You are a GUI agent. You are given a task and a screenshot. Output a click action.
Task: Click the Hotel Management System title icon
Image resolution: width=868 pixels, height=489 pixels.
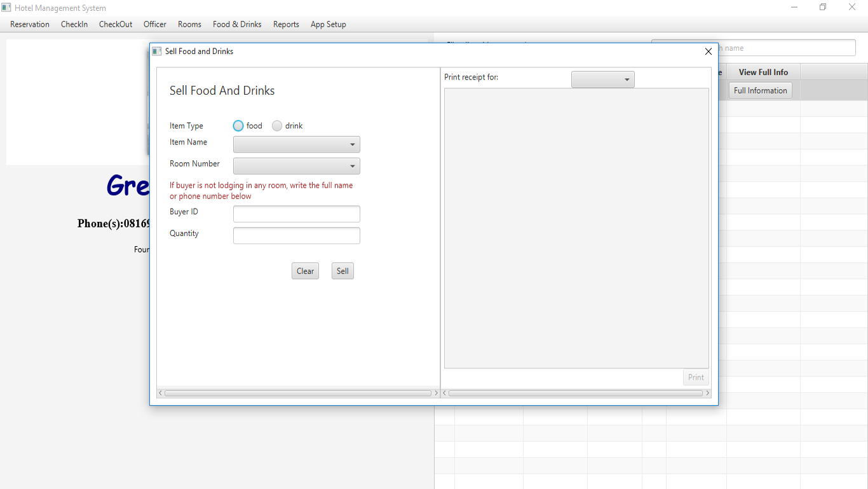tap(6, 8)
